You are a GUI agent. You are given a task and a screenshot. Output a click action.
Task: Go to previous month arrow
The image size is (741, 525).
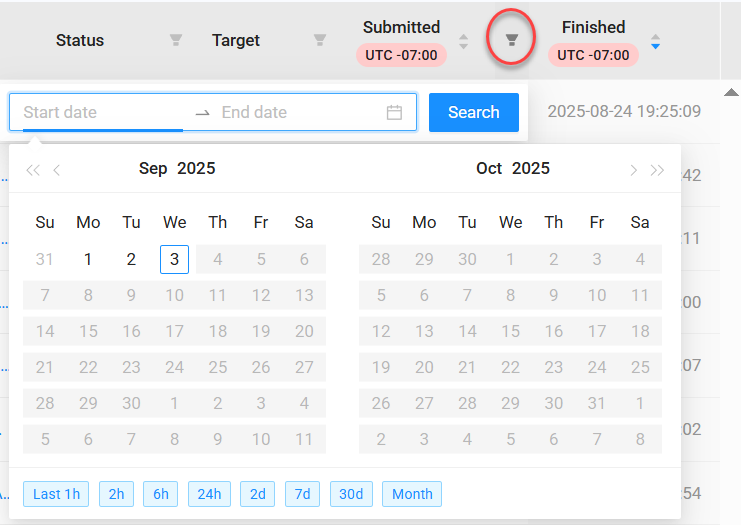pyautogui.click(x=57, y=170)
